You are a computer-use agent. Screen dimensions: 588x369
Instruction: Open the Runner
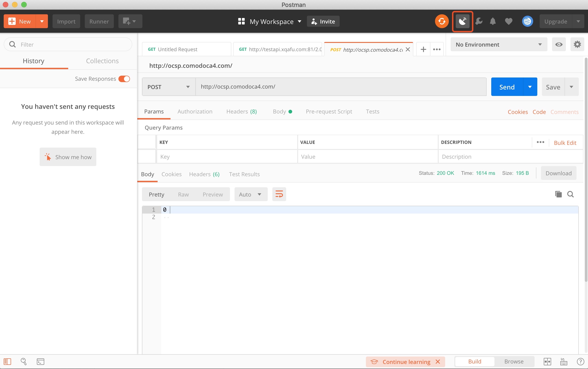99,21
